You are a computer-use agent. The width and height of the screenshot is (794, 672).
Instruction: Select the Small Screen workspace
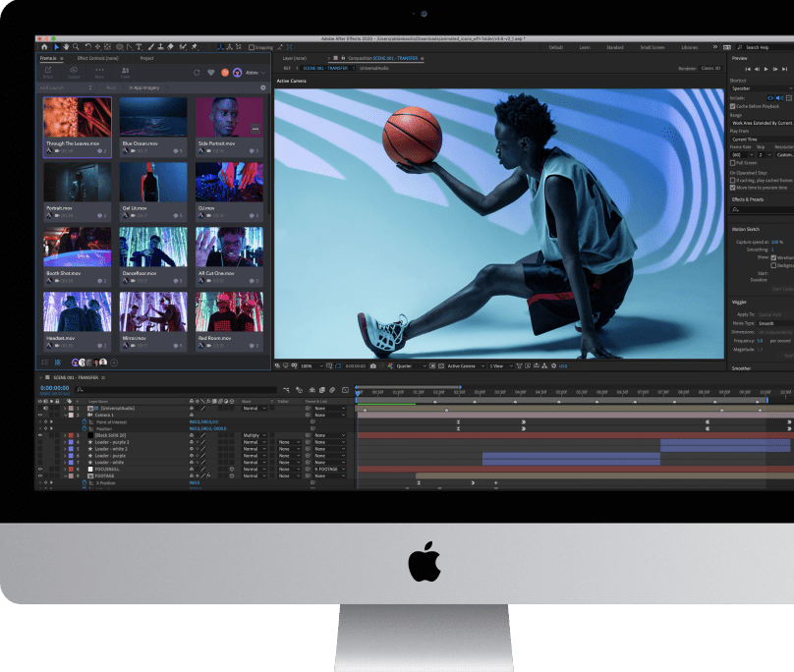click(x=652, y=47)
